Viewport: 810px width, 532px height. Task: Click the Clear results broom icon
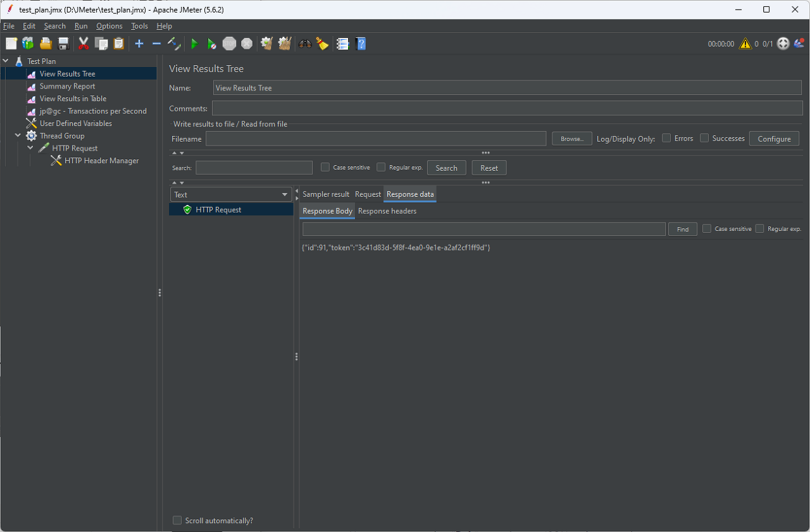tap(267, 44)
